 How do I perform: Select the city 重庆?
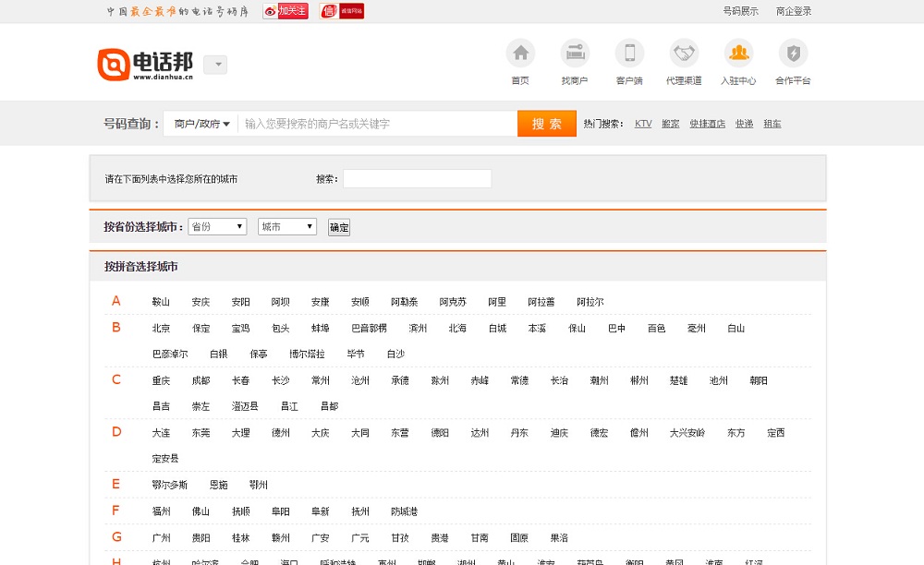[161, 380]
